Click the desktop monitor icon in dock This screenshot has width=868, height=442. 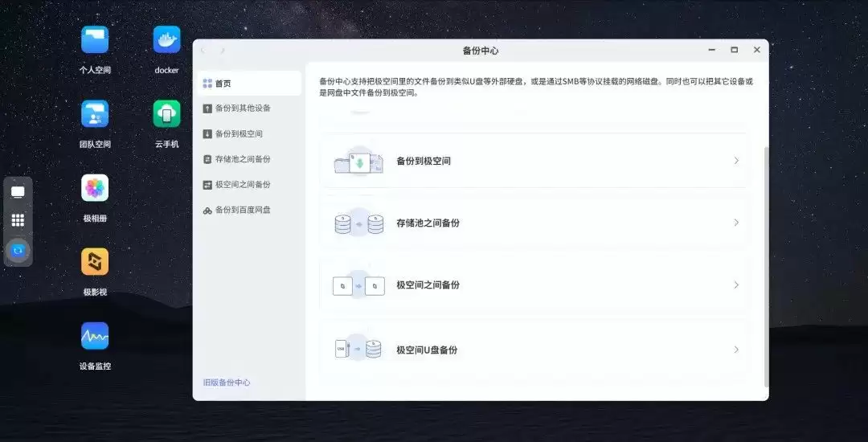click(x=18, y=192)
